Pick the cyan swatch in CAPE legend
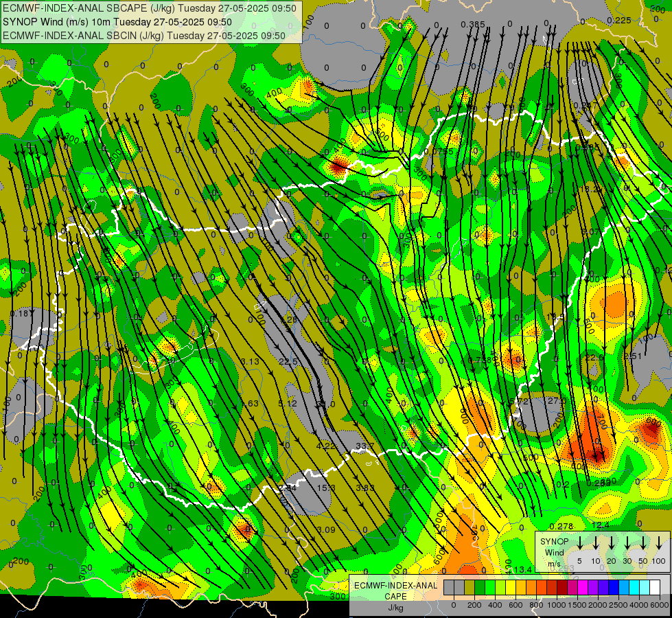The height and width of the screenshot is (618, 672). coord(634,587)
